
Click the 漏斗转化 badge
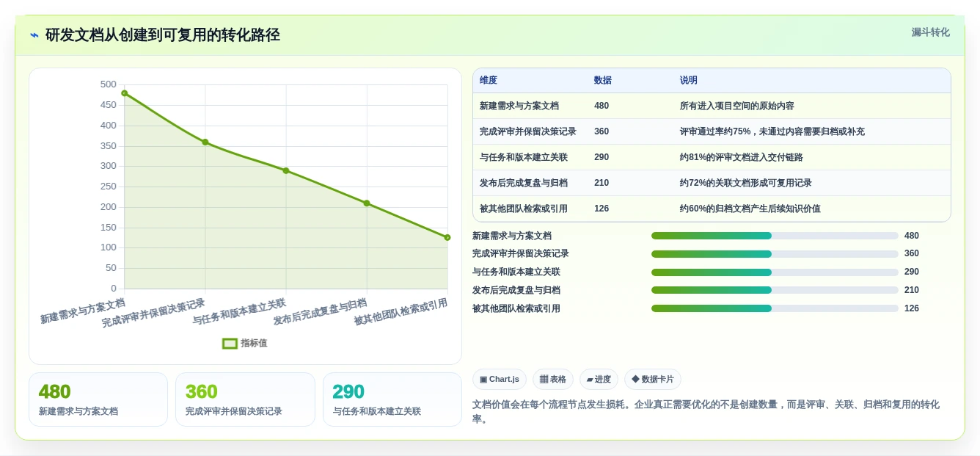(930, 32)
